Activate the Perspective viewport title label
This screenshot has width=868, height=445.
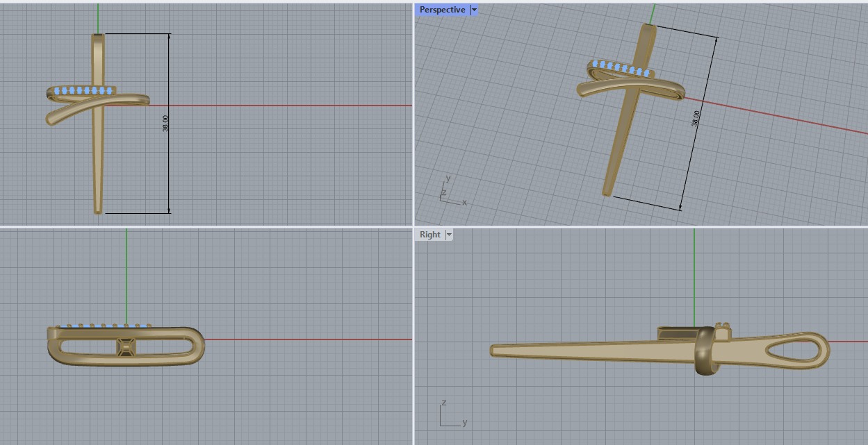(x=442, y=10)
